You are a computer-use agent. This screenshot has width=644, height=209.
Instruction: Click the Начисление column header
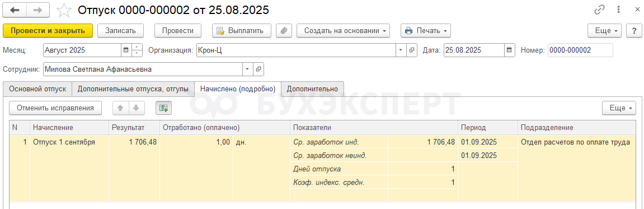tap(69, 128)
